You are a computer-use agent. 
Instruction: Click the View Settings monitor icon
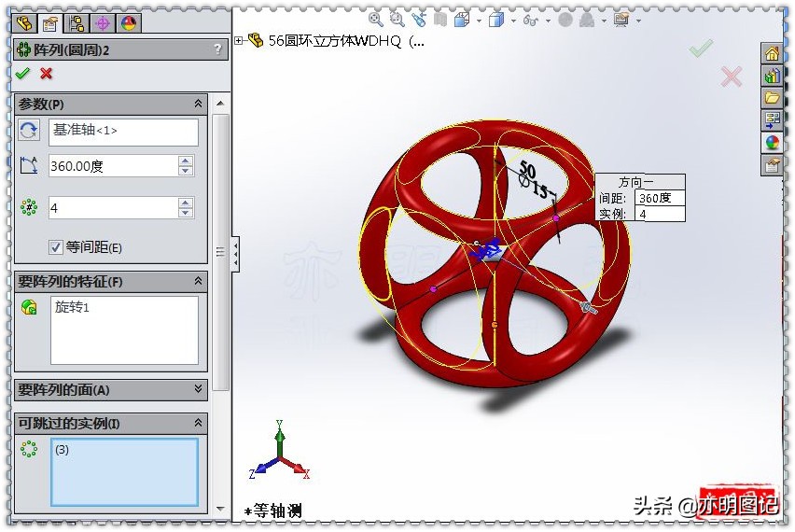(x=621, y=20)
